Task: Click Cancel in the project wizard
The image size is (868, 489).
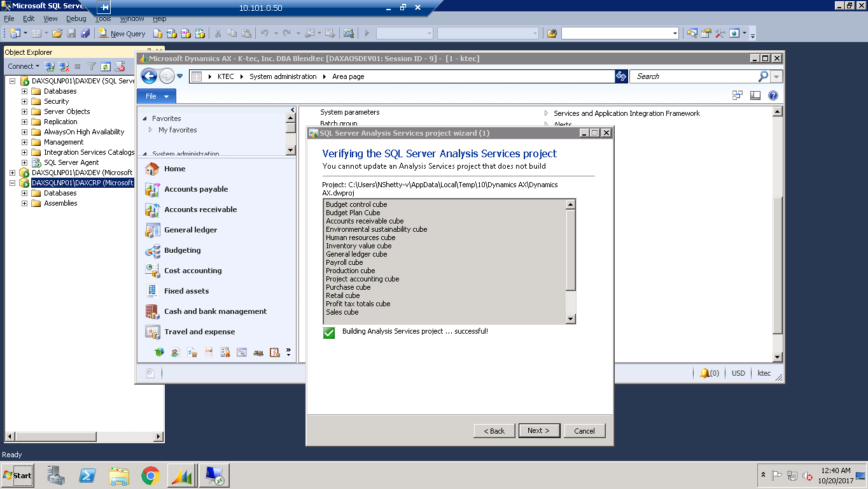Action: coord(584,430)
